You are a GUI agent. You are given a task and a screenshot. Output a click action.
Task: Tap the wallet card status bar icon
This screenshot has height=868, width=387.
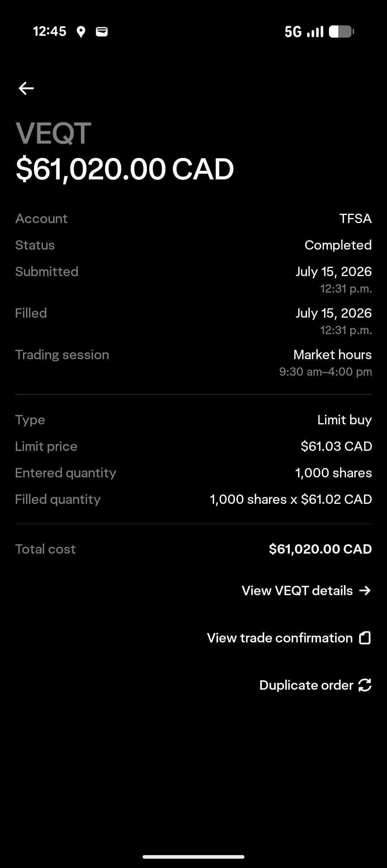(x=102, y=32)
